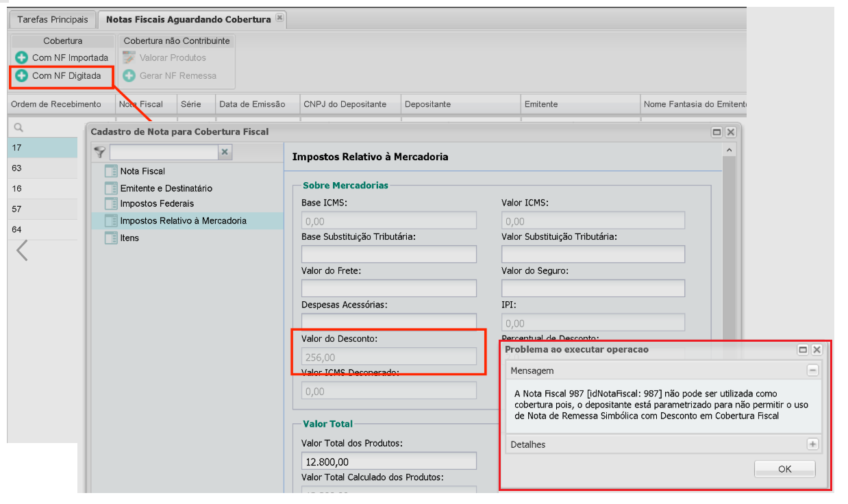Image resolution: width=848 pixels, height=504 pixels.
Task: Close the Notas Fiscais Aguardando Cobertura tab
Action: click(x=279, y=18)
